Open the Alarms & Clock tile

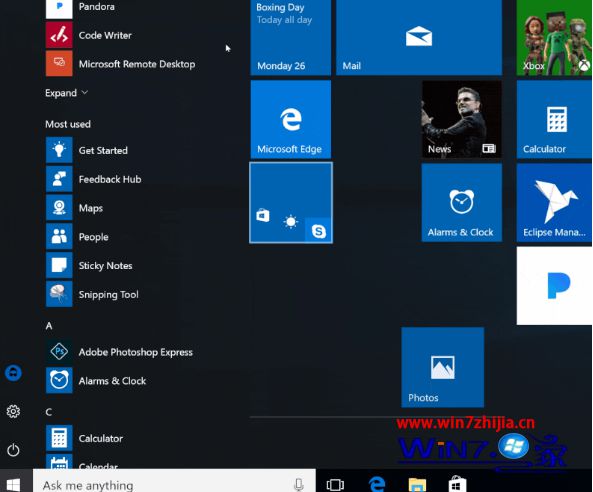pyautogui.click(x=461, y=203)
